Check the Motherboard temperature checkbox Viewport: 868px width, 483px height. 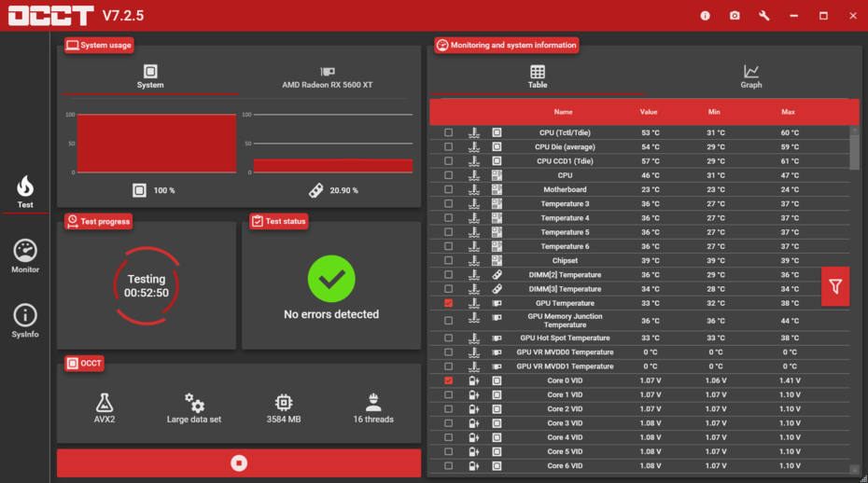(x=448, y=189)
